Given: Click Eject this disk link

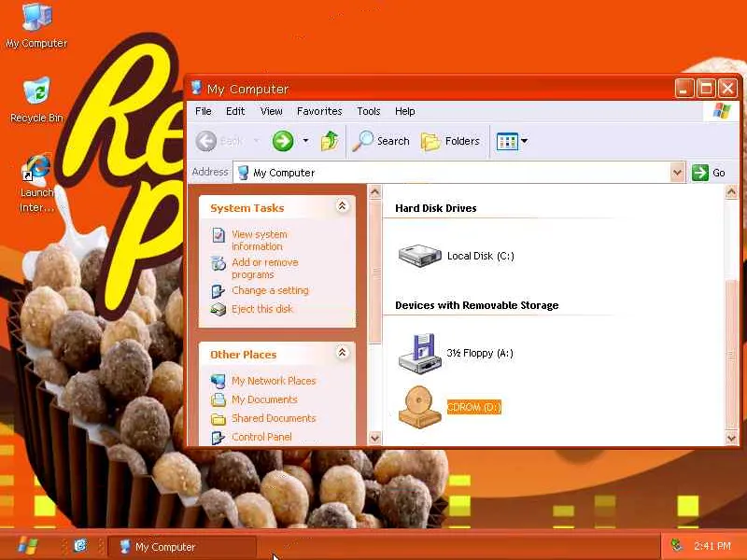Looking at the screenshot, I should pos(262,309).
